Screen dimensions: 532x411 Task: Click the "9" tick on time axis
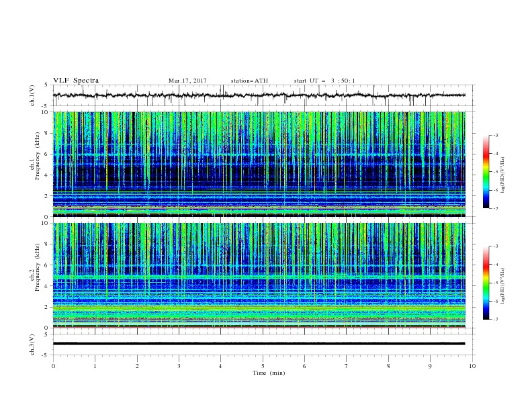pyautogui.click(x=430, y=366)
